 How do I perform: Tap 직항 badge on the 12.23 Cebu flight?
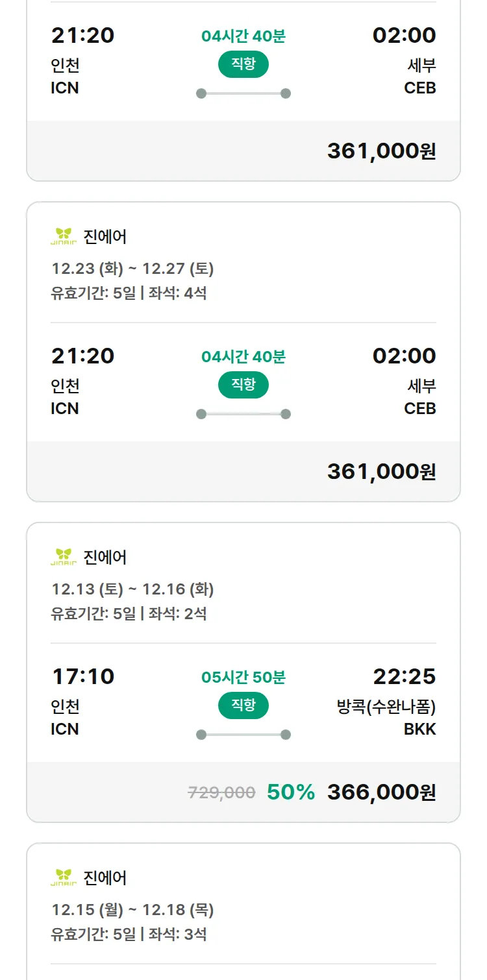243,385
